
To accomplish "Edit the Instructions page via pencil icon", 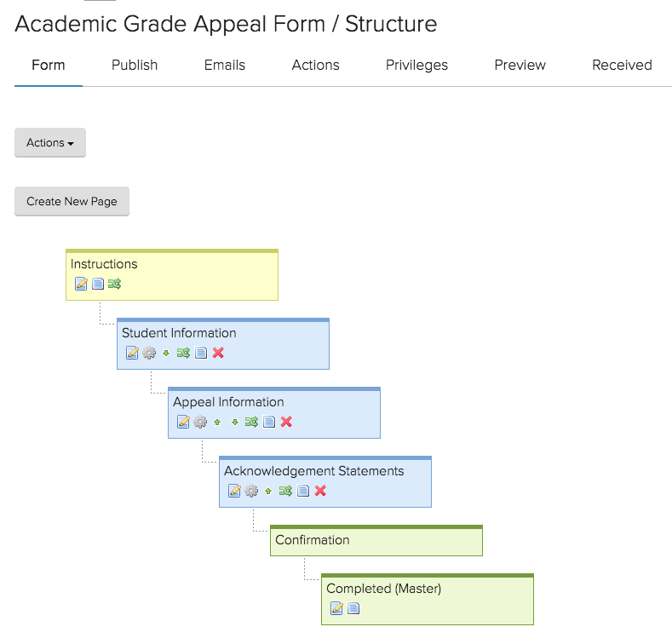I will click(x=81, y=284).
